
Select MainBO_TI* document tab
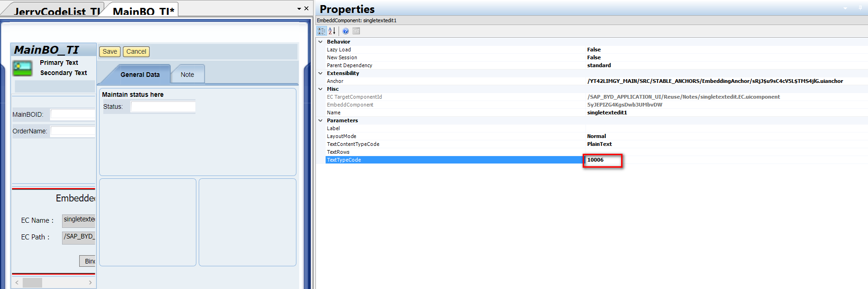(x=143, y=11)
